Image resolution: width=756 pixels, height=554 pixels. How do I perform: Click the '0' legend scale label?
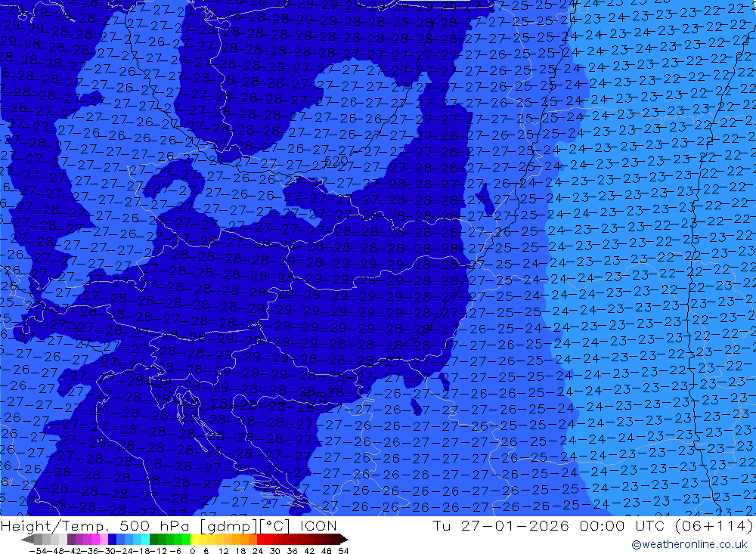(x=192, y=551)
